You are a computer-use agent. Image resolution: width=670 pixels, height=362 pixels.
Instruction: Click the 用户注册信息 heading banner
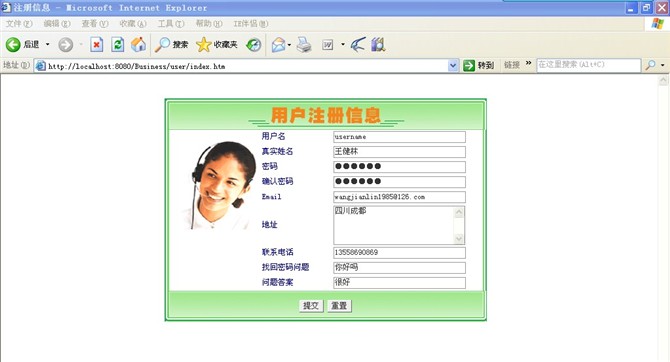[x=326, y=115]
